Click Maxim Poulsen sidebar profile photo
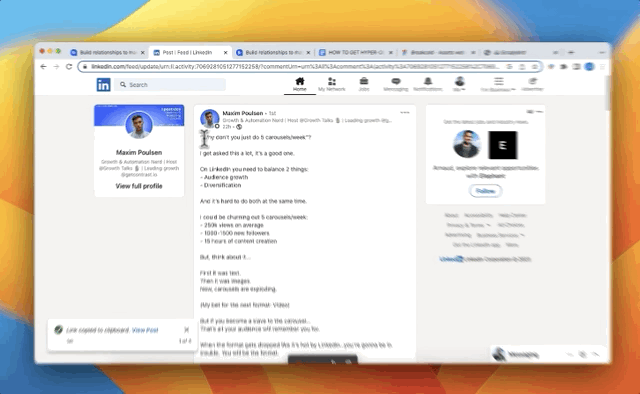This screenshot has height=394, width=640. [139, 125]
